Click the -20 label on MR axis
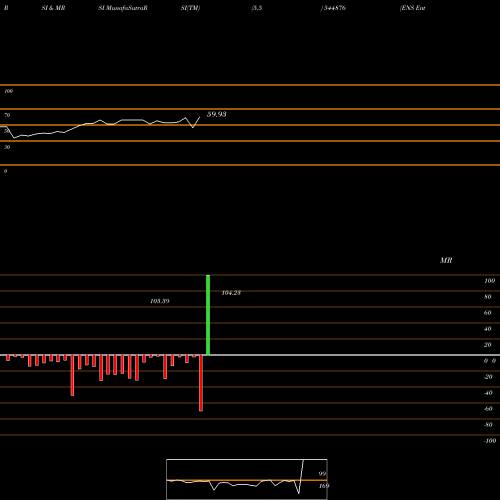The height and width of the screenshot is (500, 500). pyautogui.click(x=488, y=377)
